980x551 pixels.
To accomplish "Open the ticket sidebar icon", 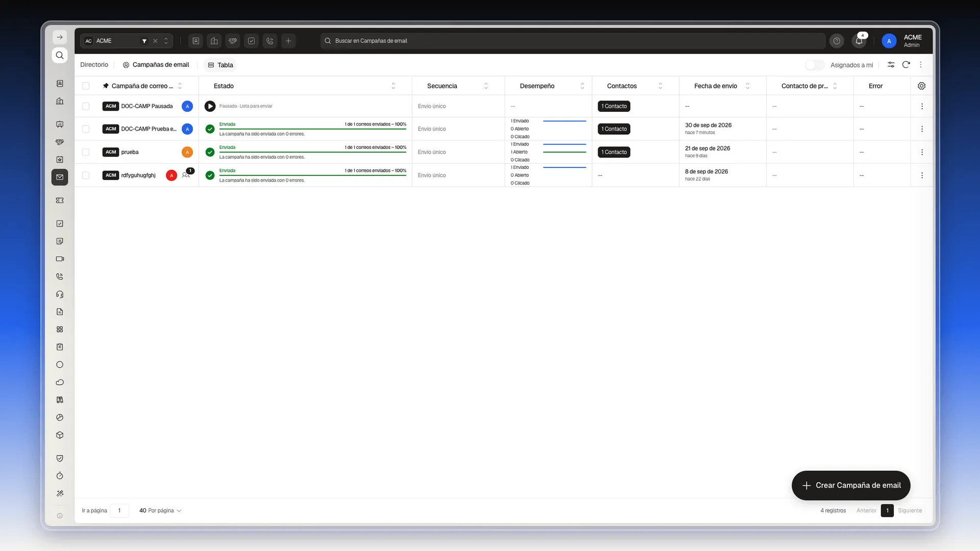I will click(x=60, y=201).
